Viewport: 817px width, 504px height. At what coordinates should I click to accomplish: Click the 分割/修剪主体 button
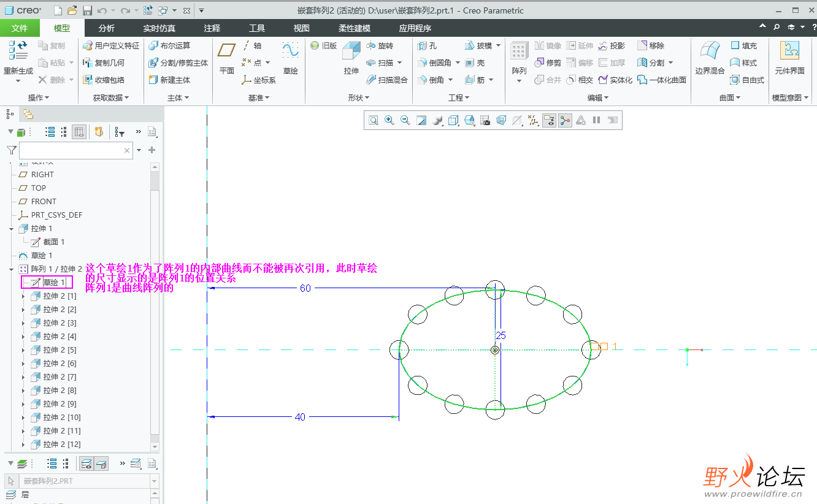coord(178,63)
